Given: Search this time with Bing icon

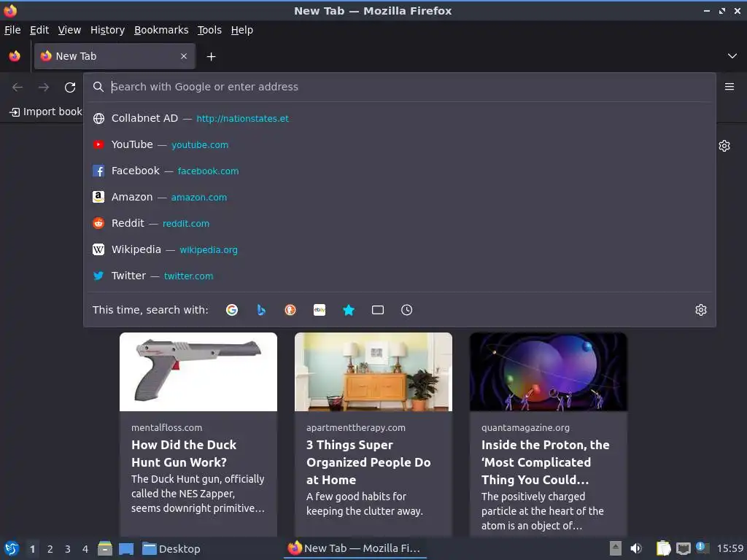Looking at the screenshot, I should [261, 310].
